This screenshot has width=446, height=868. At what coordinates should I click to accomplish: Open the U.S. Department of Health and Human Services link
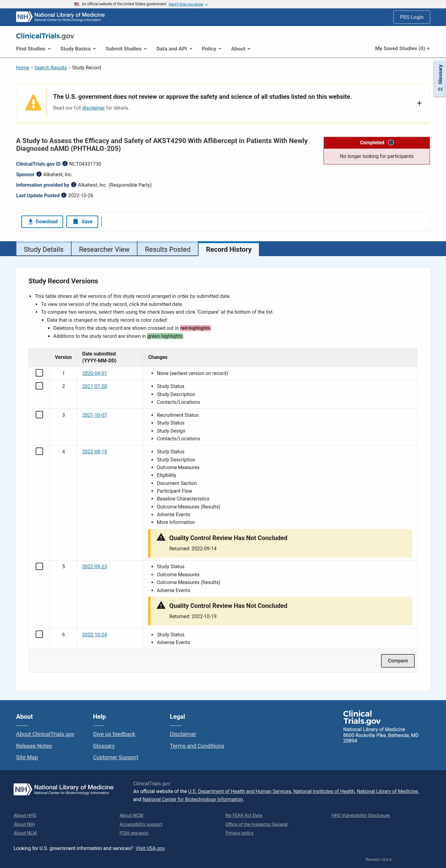pos(240,791)
